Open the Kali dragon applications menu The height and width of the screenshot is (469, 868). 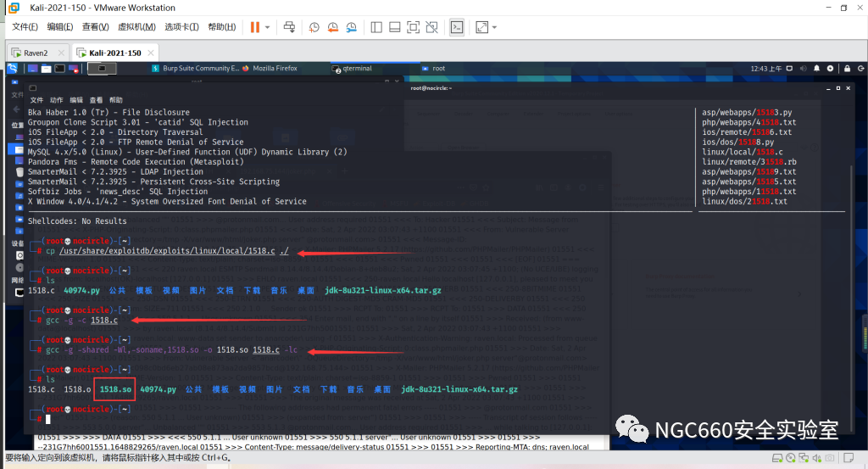point(13,68)
